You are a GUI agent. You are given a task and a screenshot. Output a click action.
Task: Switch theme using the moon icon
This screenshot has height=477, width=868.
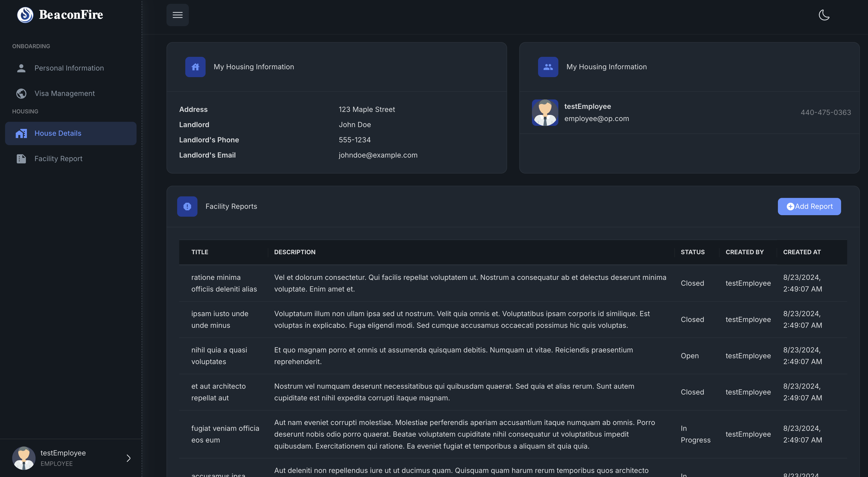tap(824, 15)
